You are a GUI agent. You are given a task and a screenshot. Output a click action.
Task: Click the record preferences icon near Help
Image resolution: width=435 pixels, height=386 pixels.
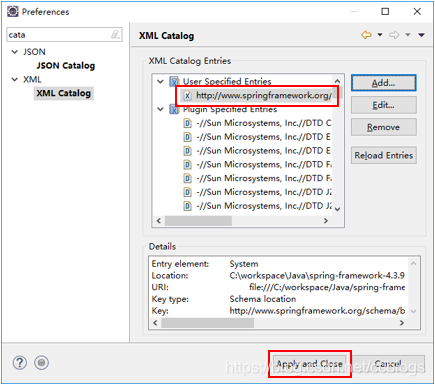click(41, 363)
